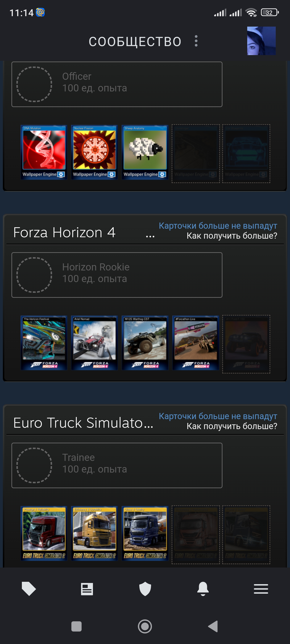The width and height of the screenshot is (290, 644).
Task: Select the Sheep Anatomy trading card
Action: pyautogui.click(x=145, y=152)
